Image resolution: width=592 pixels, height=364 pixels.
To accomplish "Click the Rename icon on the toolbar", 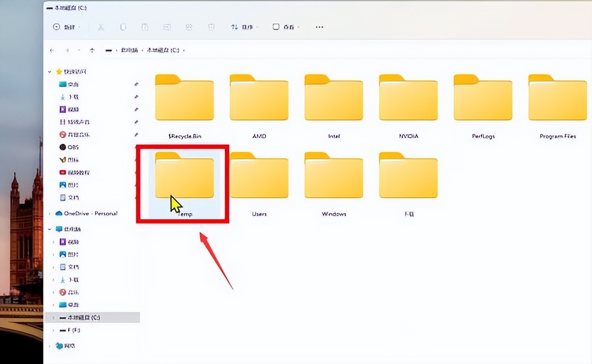I will coord(167,27).
